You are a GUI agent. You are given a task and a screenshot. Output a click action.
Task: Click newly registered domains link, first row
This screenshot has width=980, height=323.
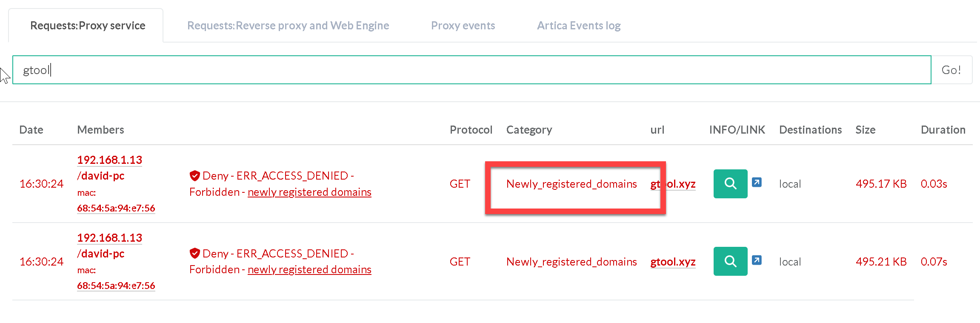pyautogui.click(x=309, y=192)
